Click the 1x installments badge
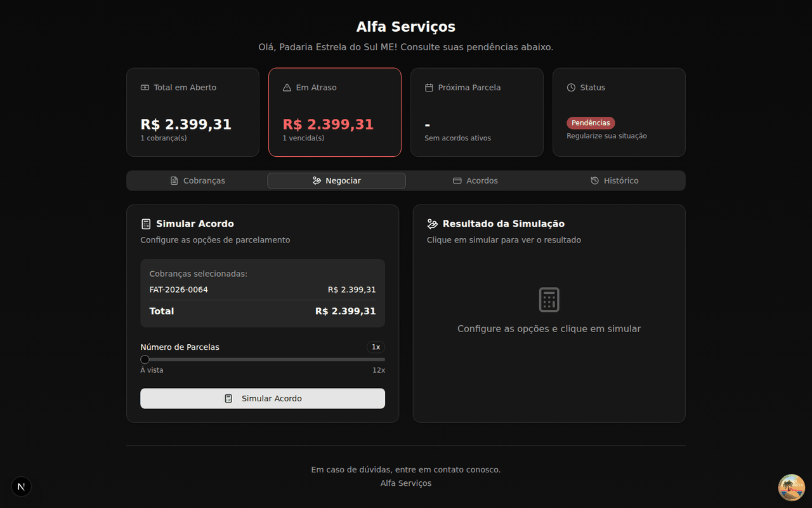 376,347
